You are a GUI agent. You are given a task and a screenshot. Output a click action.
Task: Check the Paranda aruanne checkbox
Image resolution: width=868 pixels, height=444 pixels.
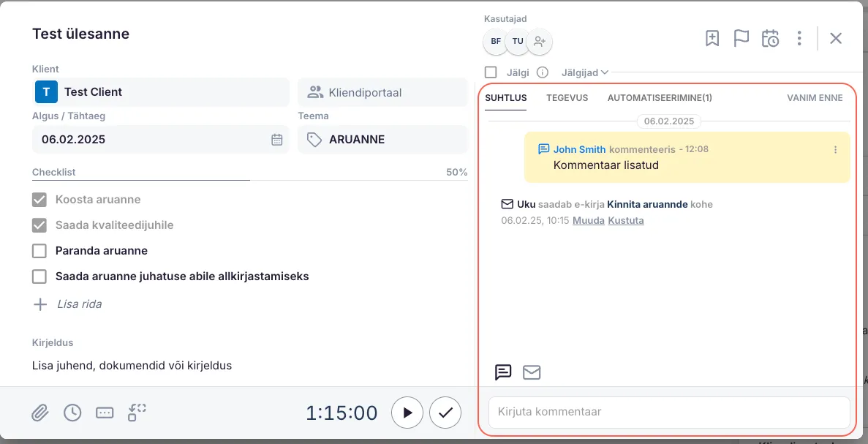(x=39, y=251)
